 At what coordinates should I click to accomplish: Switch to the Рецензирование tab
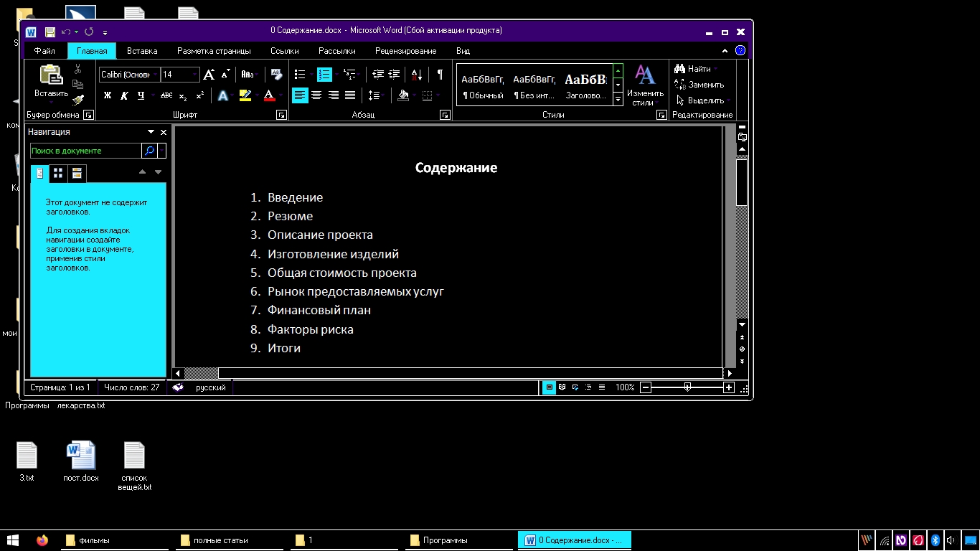(x=406, y=51)
